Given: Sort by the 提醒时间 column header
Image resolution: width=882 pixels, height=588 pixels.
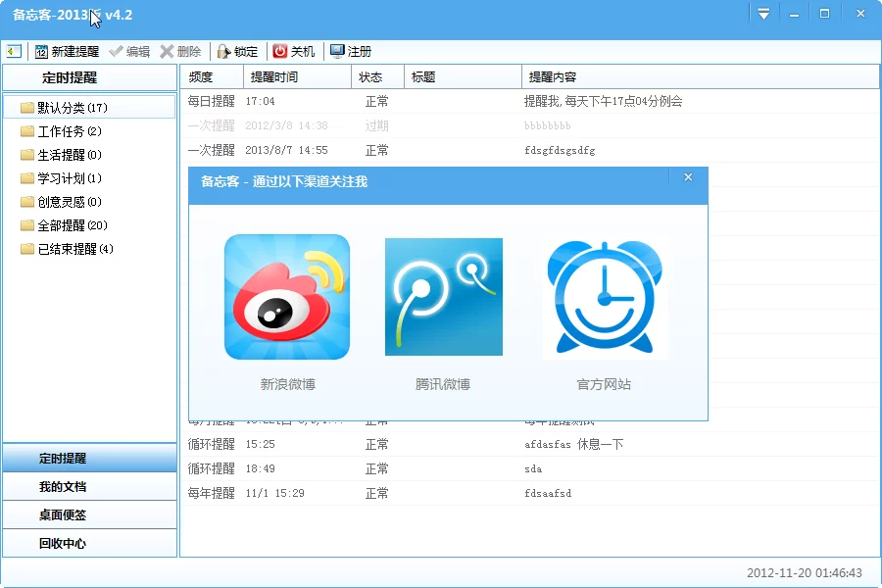Looking at the screenshot, I should click(298, 77).
